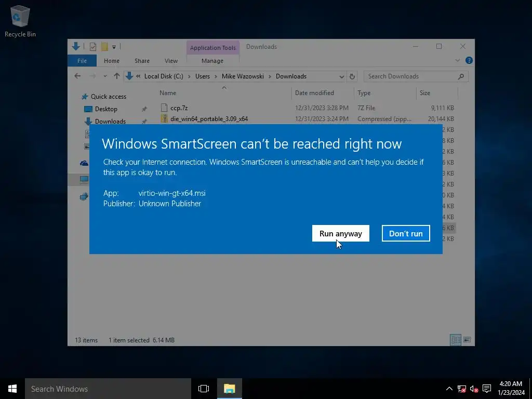Choose Don't run in SmartScreen dialog

pos(406,233)
